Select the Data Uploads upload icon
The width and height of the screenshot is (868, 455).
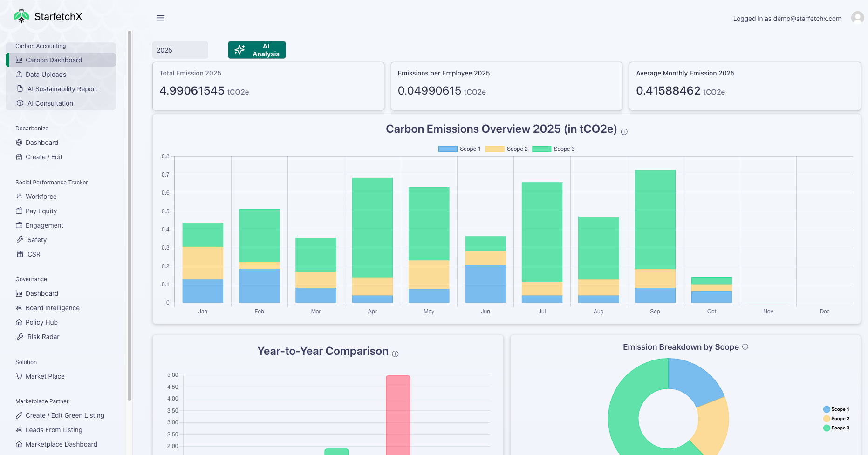pos(20,74)
